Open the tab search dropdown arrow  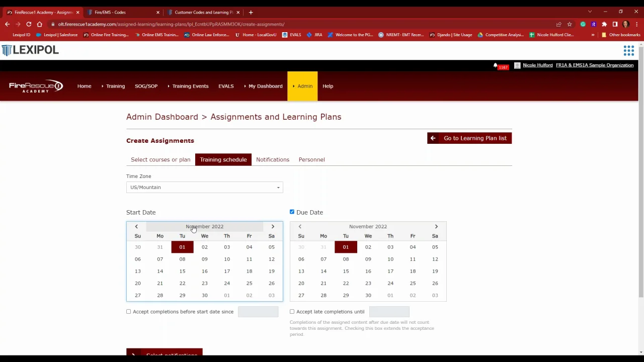590,12
